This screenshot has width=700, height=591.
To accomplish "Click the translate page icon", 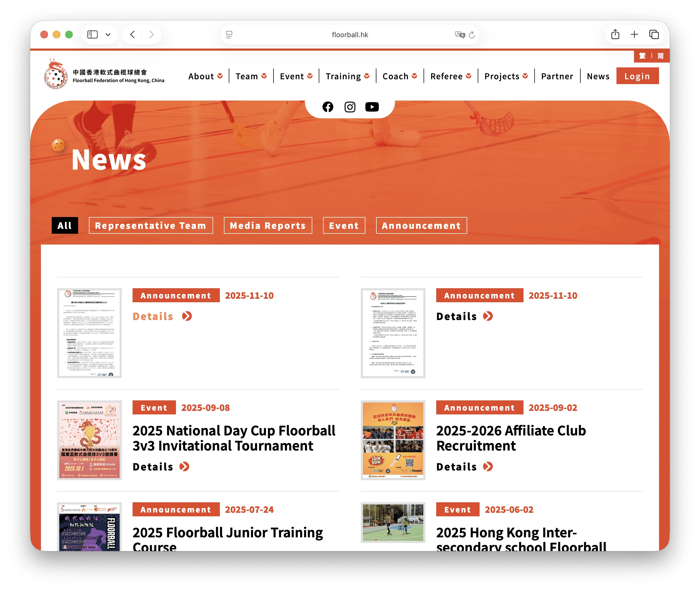I will coord(460,35).
